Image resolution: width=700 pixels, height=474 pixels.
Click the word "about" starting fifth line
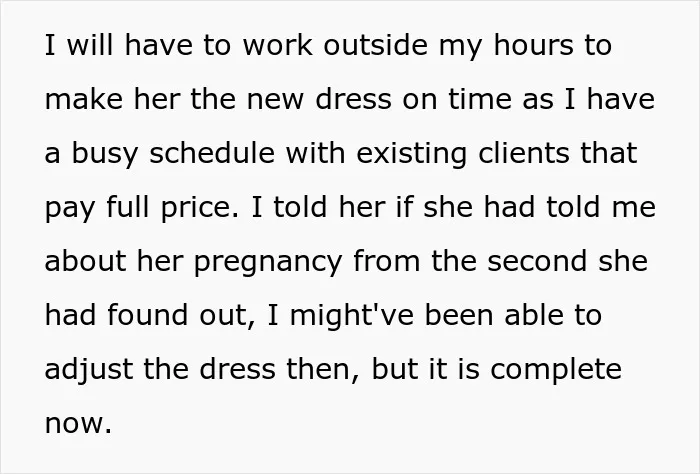click(x=85, y=261)
